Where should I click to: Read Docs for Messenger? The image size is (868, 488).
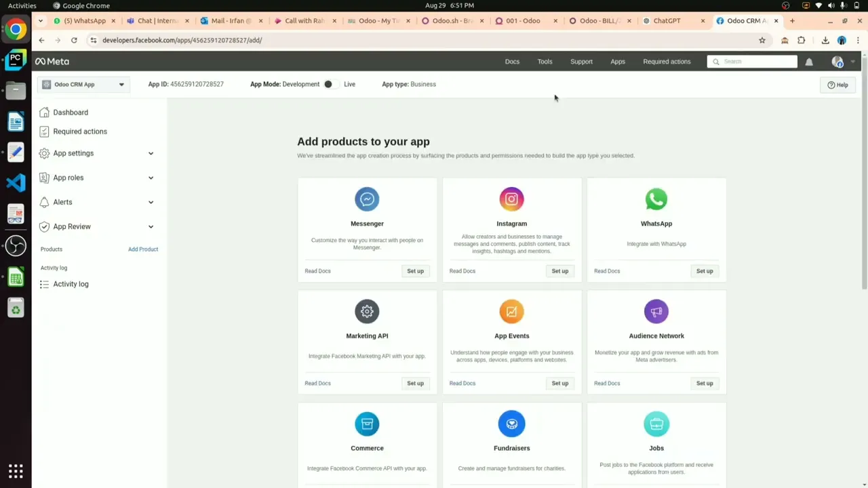(317, 271)
